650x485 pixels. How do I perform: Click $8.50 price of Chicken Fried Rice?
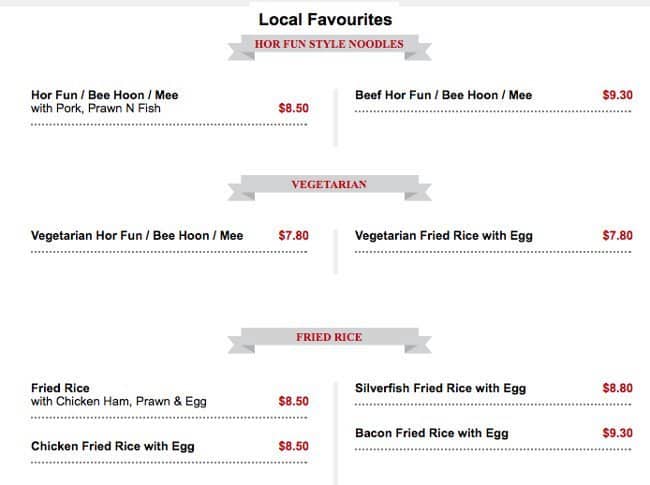293,446
